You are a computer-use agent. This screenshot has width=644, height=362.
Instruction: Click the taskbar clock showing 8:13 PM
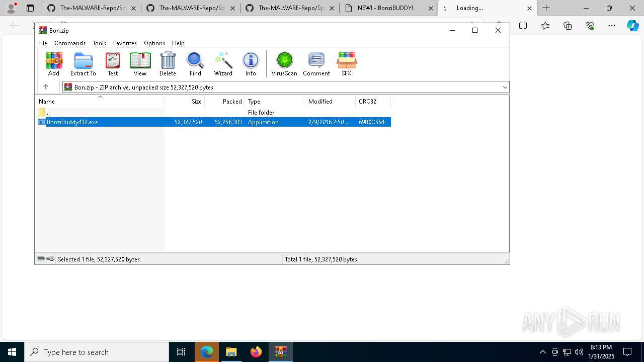point(601,352)
